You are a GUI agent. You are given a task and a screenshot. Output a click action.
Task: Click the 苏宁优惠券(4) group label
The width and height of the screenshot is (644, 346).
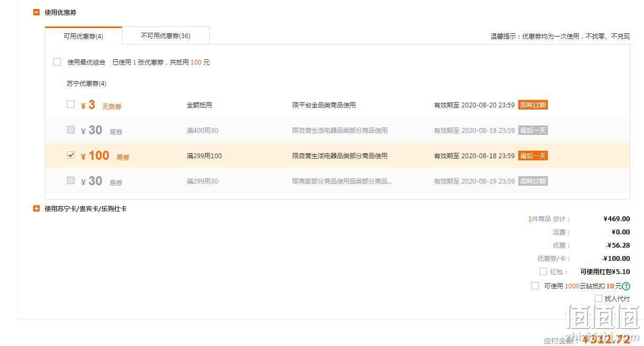[87, 84]
